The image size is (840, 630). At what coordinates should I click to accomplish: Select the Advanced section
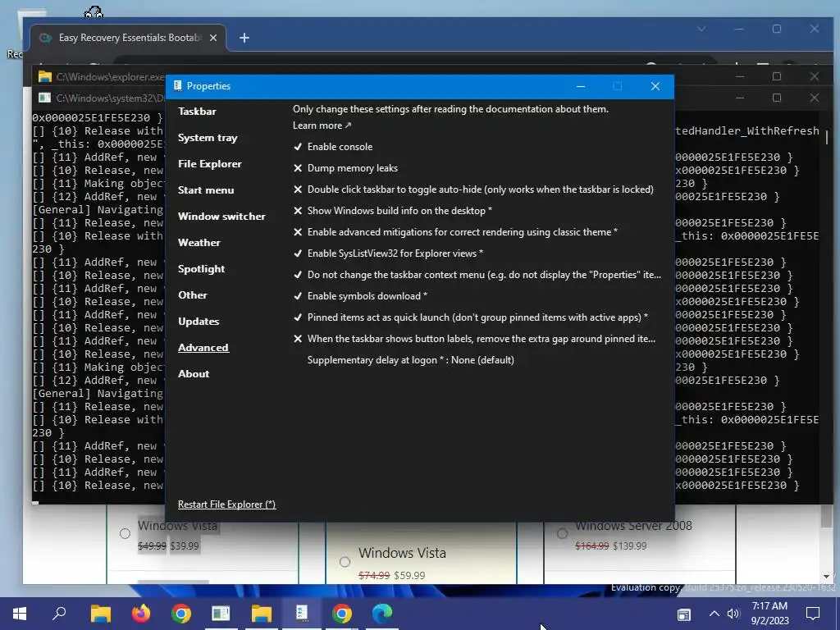(203, 348)
